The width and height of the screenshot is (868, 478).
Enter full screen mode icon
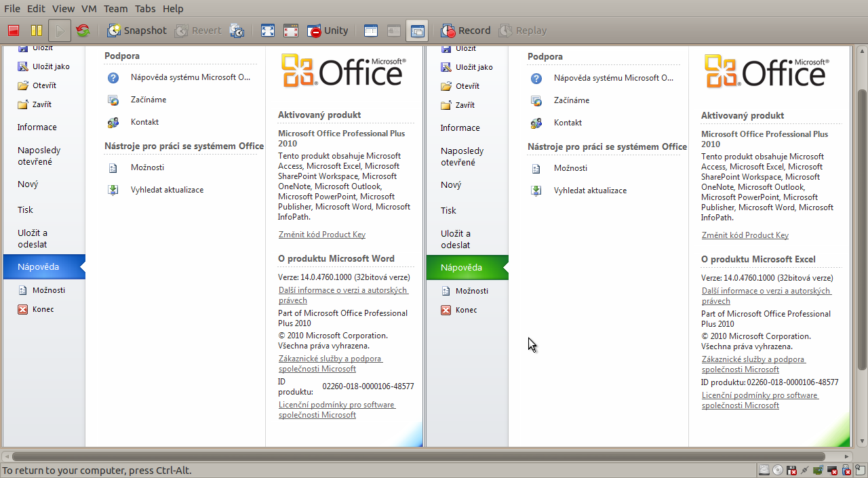(x=268, y=31)
